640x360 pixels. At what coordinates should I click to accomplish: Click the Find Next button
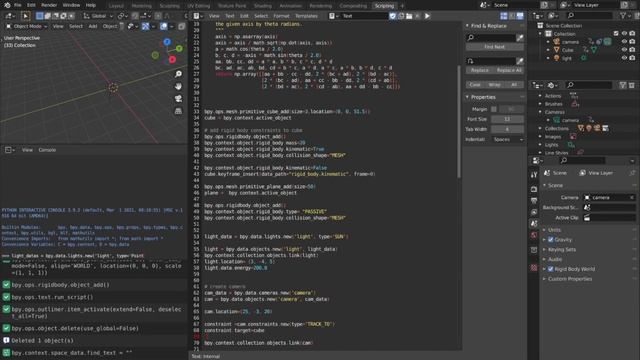(494, 47)
